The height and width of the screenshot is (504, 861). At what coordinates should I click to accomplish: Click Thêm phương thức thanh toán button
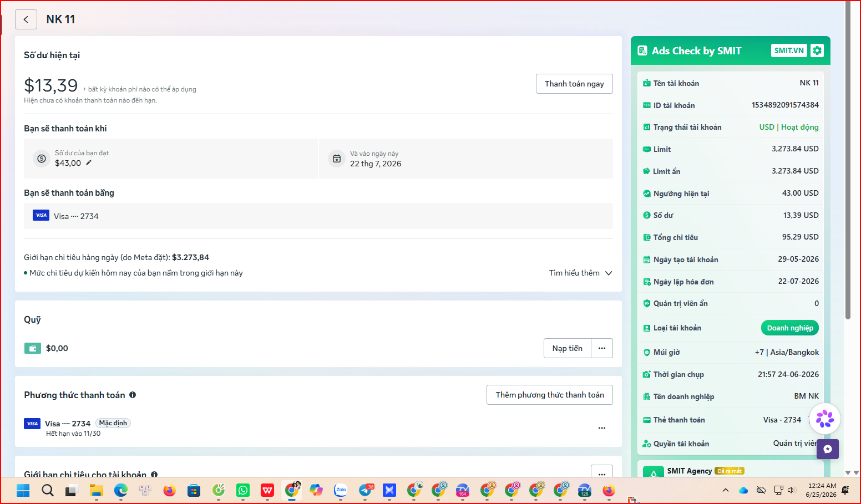point(550,395)
